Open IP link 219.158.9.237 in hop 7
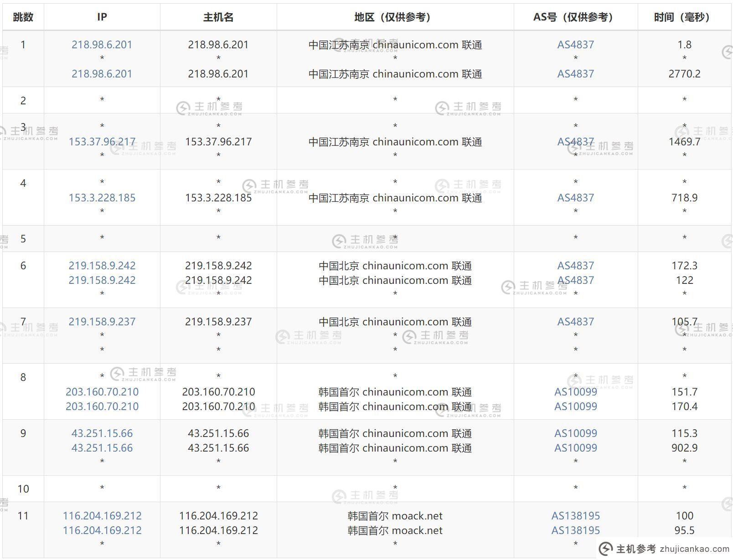The height and width of the screenshot is (560, 733). 102,322
